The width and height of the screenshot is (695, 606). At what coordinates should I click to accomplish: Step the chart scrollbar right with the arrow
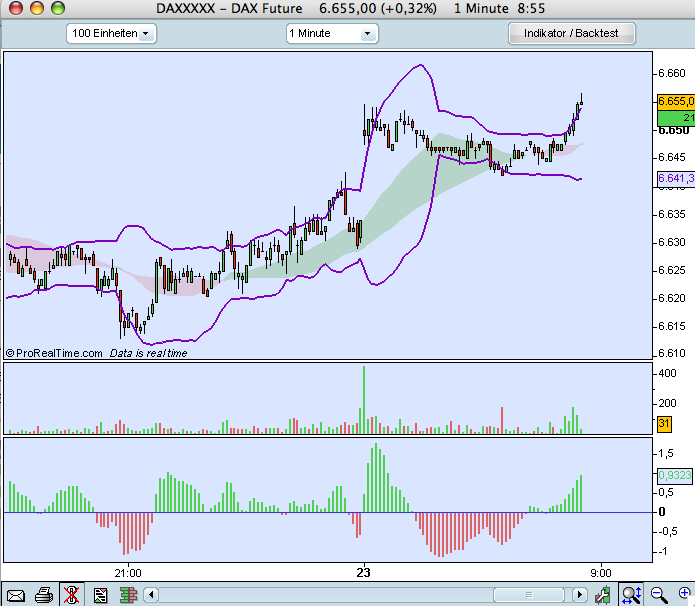(x=579, y=594)
